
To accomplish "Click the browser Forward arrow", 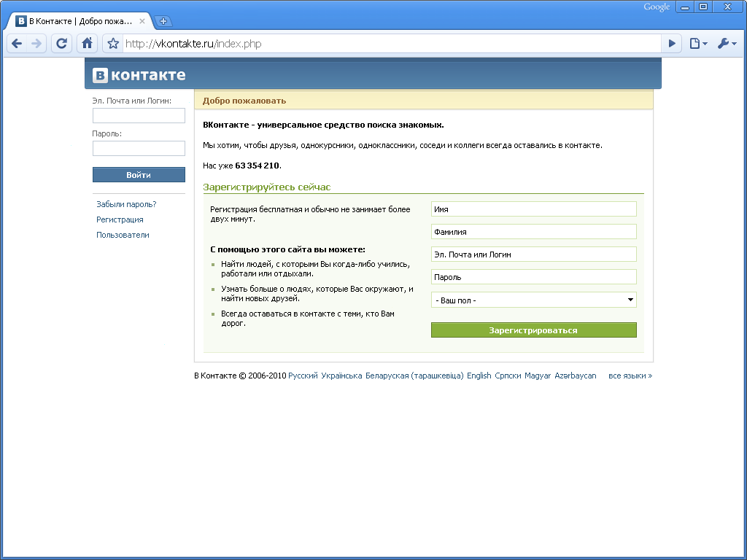I will coord(36,44).
